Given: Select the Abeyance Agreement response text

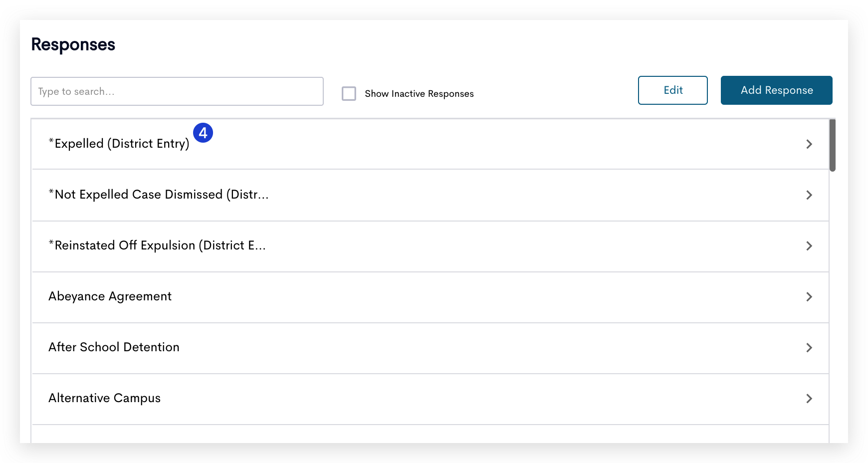Looking at the screenshot, I should coord(110,296).
